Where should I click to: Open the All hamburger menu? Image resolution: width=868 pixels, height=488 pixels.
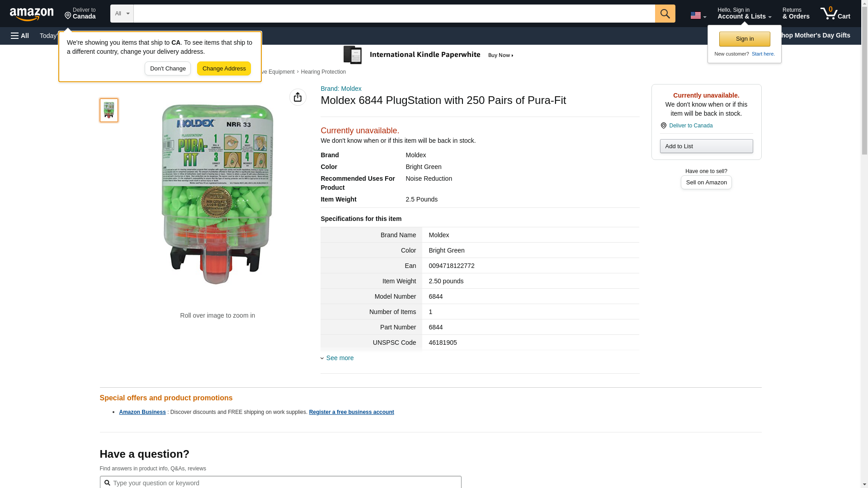(20, 36)
